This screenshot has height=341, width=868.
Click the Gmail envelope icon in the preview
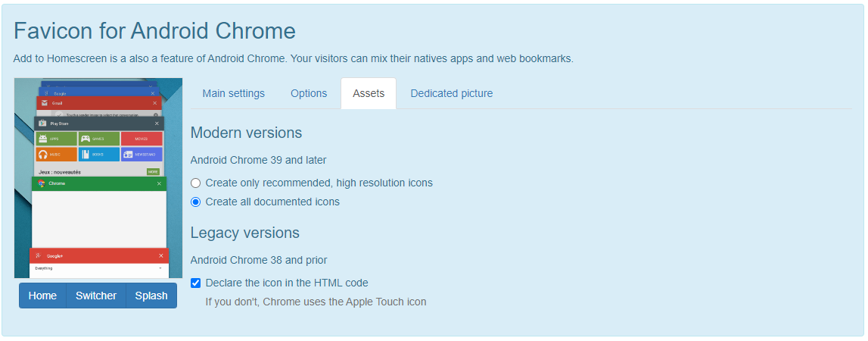pos(45,103)
